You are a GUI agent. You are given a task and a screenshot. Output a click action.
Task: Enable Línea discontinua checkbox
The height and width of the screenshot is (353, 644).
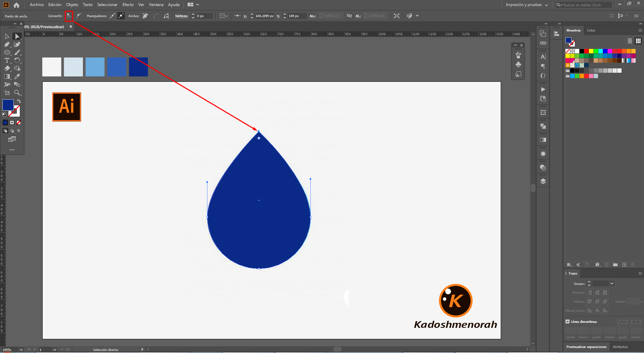coord(567,321)
